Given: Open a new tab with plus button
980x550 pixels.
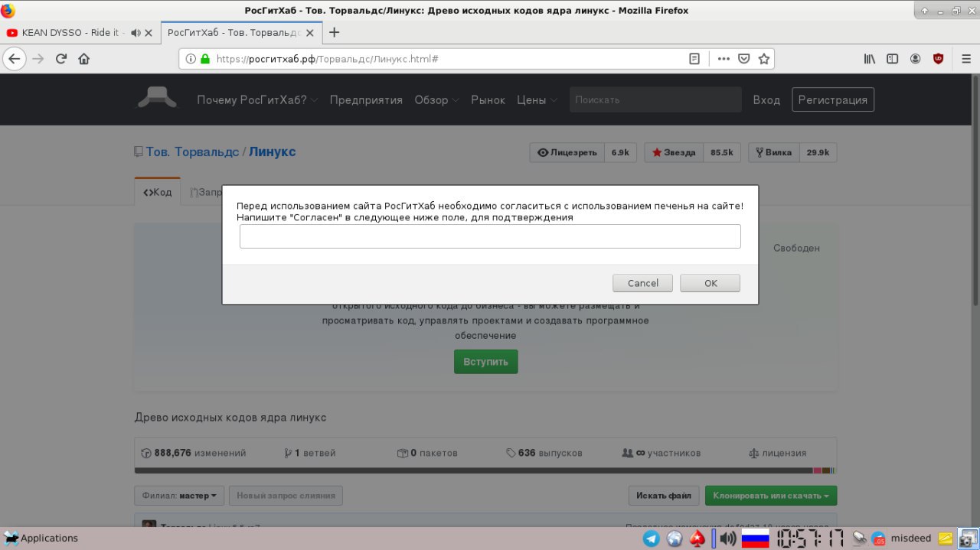Looking at the screenshot, I should [334, 33].
